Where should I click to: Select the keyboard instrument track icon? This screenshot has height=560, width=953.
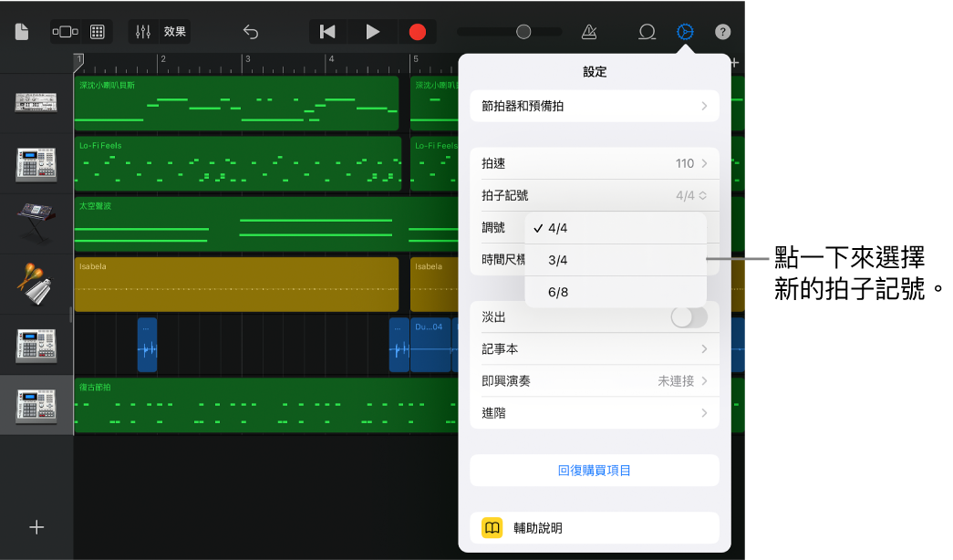(x=36, y=223)
